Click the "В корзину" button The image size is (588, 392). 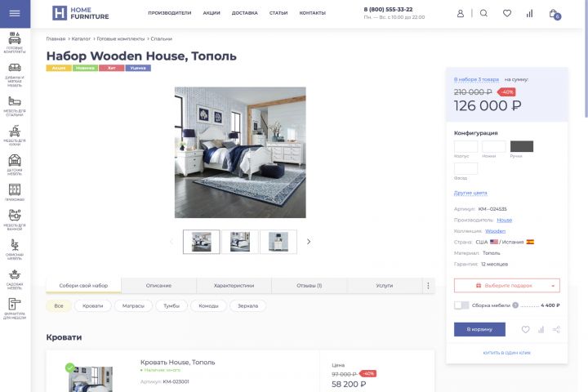[x=479, y=329]
